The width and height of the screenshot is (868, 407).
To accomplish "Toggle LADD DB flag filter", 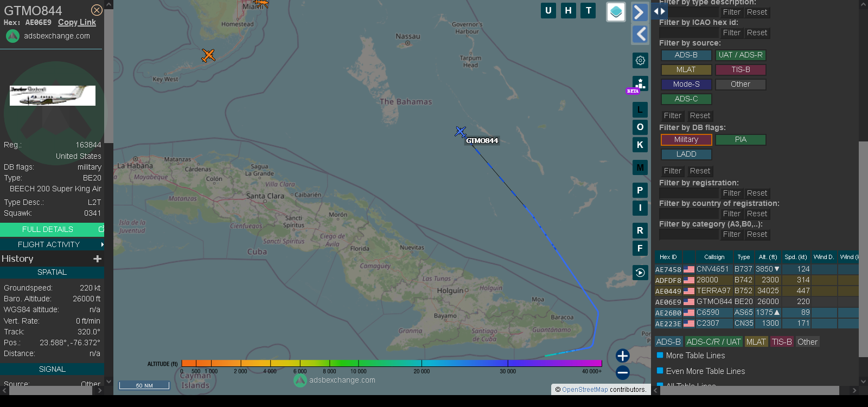I will [x=686, y=154].
